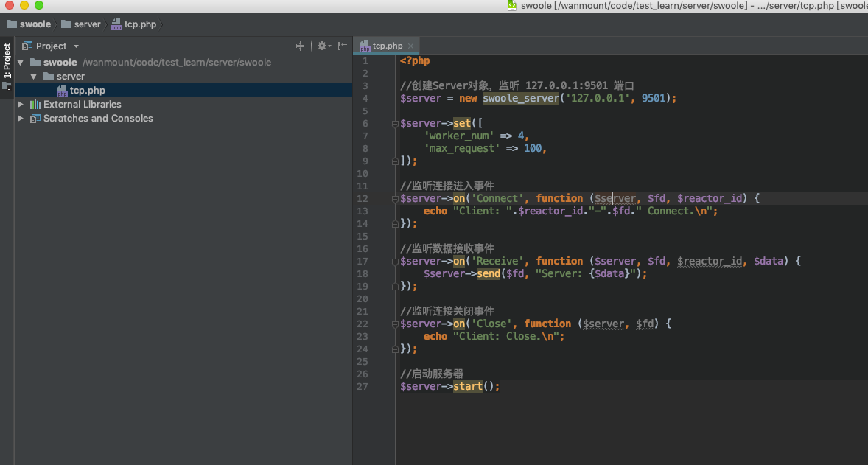The height and width of the screenshot is (465, 868).
Task: Close the tcp.php editor tab
Action: click(x=412, y=46)
